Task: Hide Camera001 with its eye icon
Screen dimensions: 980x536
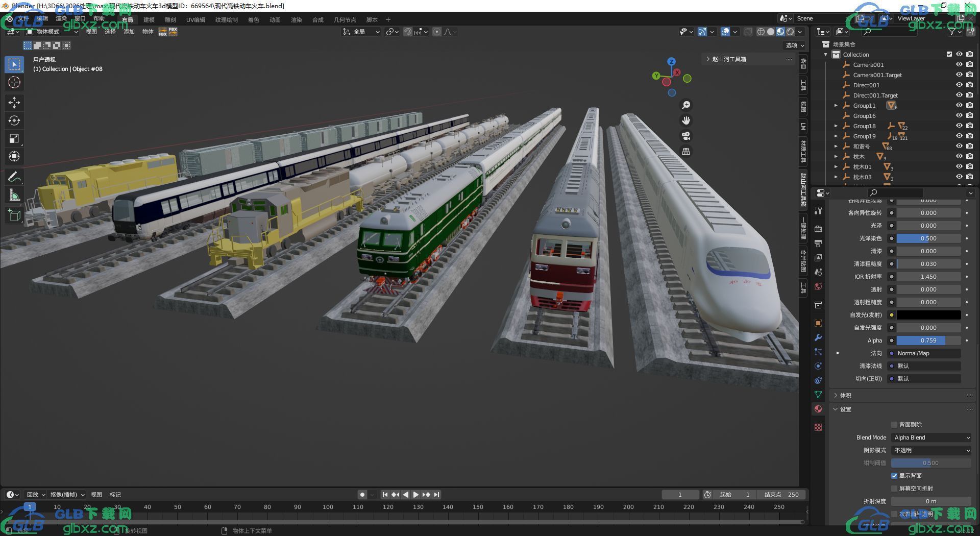Action: (959, 64)
